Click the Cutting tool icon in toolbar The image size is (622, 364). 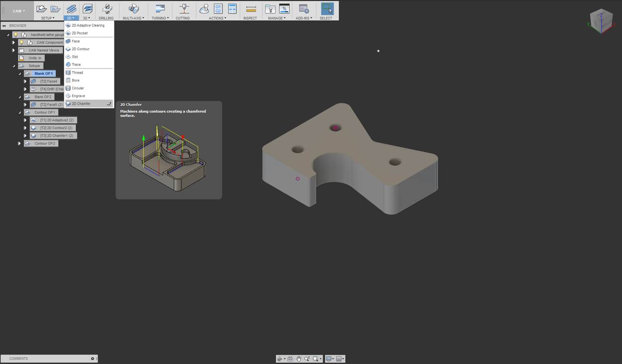pos(184,9)
